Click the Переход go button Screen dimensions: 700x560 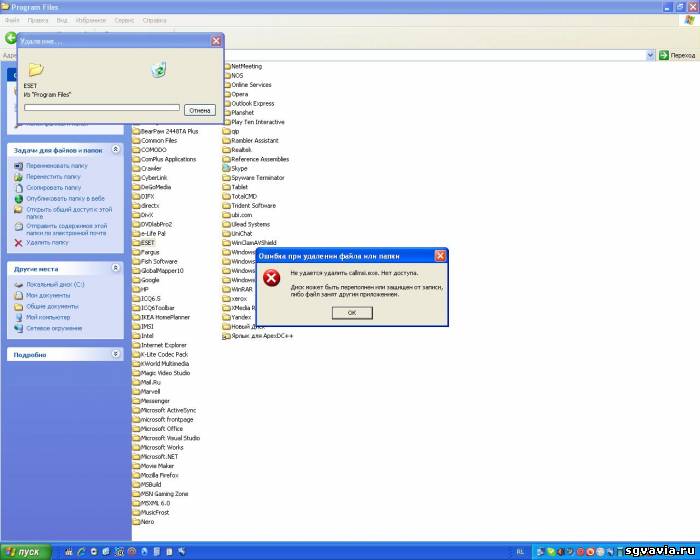[678, 55]
